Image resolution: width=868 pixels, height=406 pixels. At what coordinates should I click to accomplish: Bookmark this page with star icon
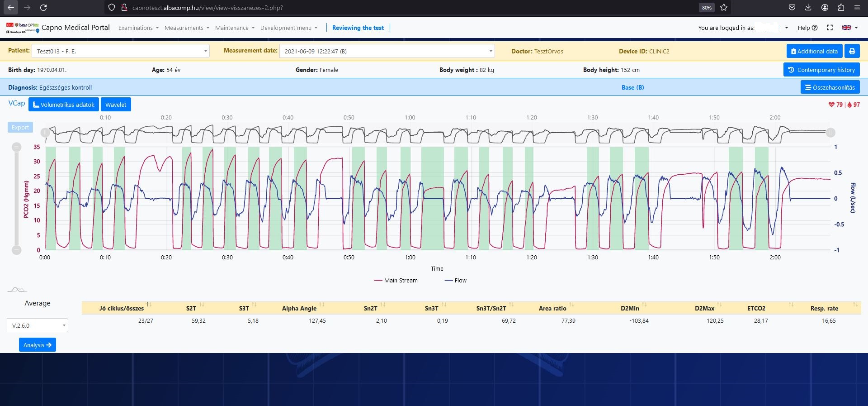coord(724,8)
